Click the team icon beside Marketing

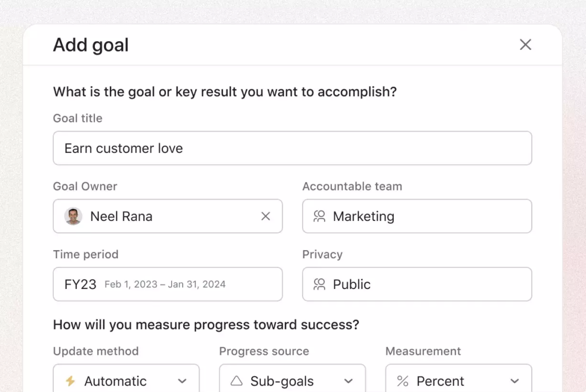point(319,216)
